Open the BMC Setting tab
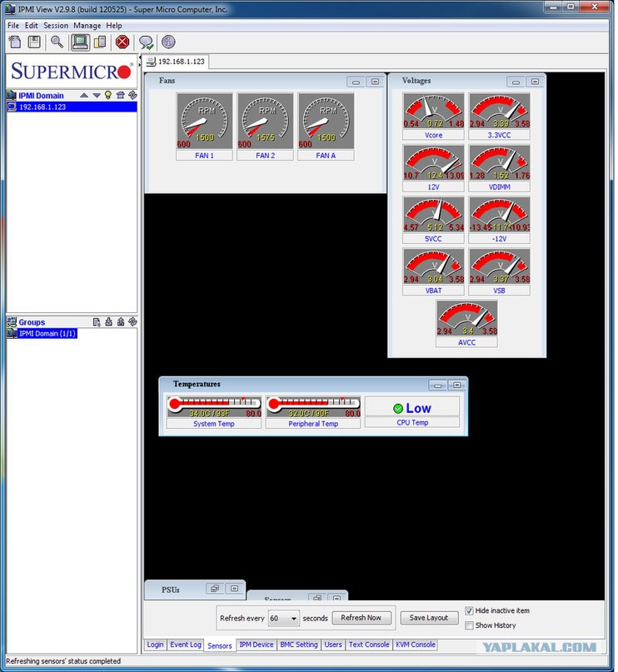The height and width of the screenshot is (672, 618). 299,645
